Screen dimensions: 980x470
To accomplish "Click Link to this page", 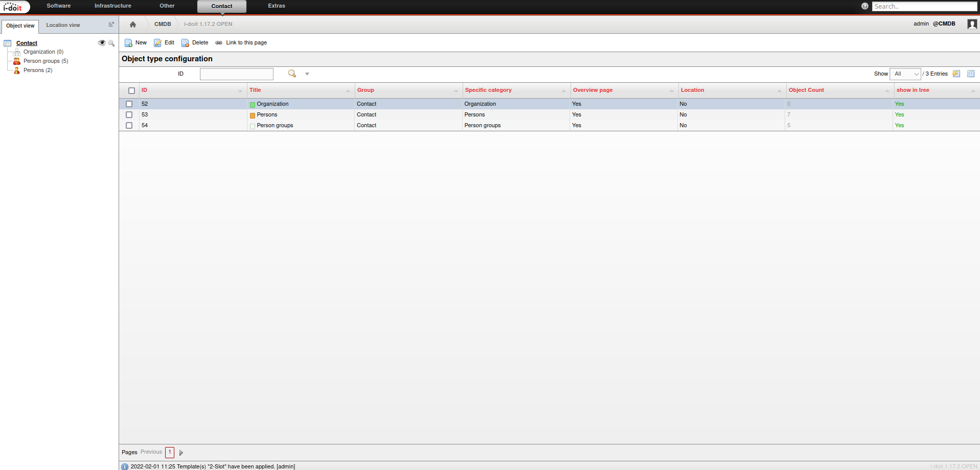I will point(246,43).
